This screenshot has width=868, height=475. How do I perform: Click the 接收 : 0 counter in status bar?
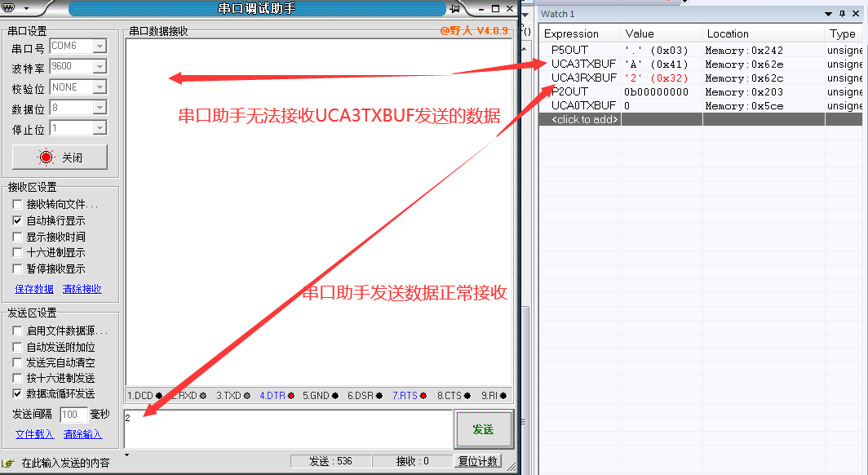(x=413, y=461)
